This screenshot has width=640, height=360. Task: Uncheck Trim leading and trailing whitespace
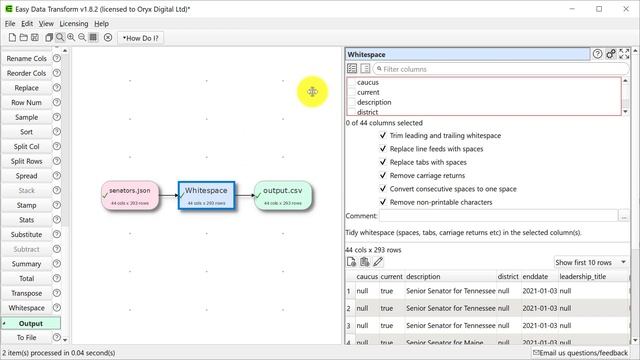(383, 135)
